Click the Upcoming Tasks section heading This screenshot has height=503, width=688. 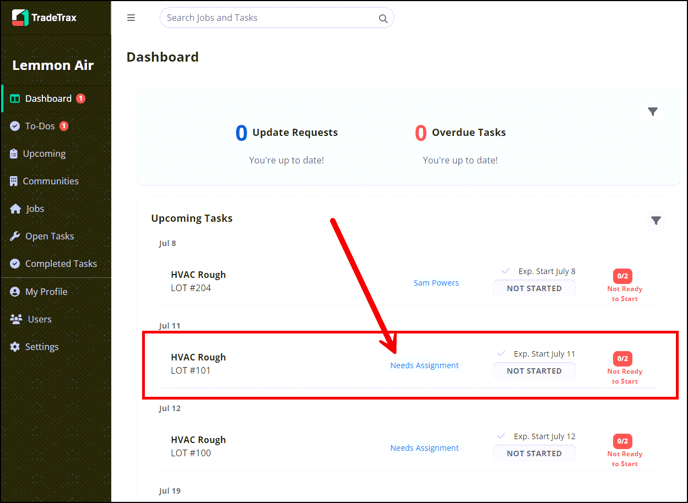pos(192,219)
